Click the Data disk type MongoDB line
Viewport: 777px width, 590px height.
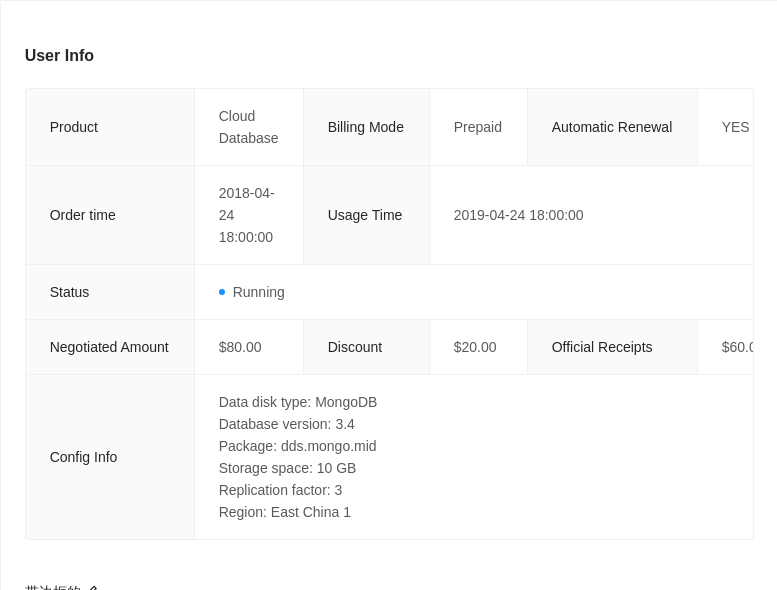coord(297,402)
